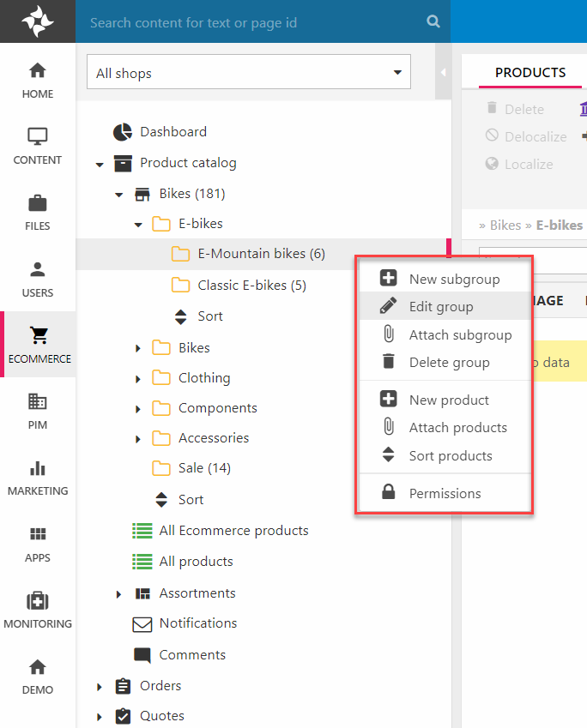Open the Apps grid icon
This screenshot has width=587, height=728.
click(x=38, y=543)
